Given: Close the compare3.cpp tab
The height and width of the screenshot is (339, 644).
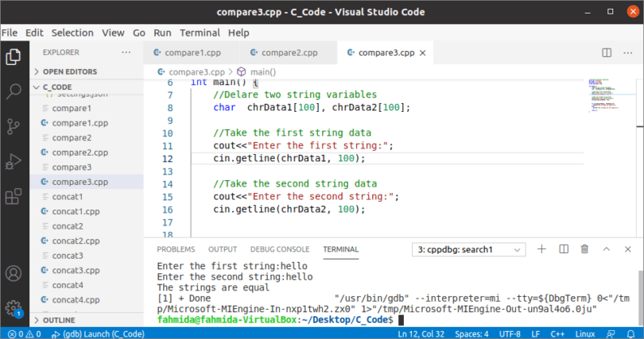Looking at the screenshot, I should pos(423,53).
